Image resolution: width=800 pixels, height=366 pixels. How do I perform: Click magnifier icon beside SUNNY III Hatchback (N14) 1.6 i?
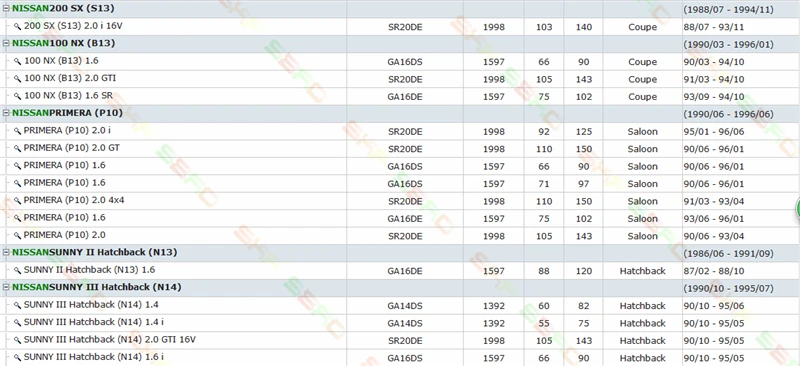17,357
